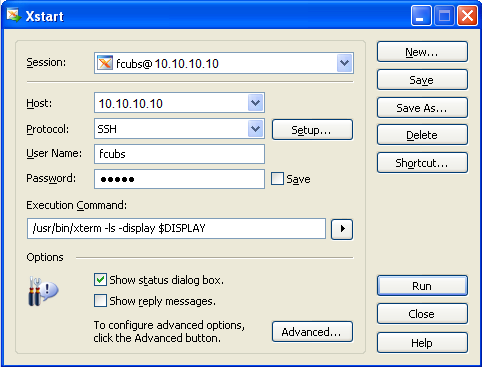This screenshot has height=367, width=482.
Task: Enable Show reply messages checkbox
Action: click(100, 301)
